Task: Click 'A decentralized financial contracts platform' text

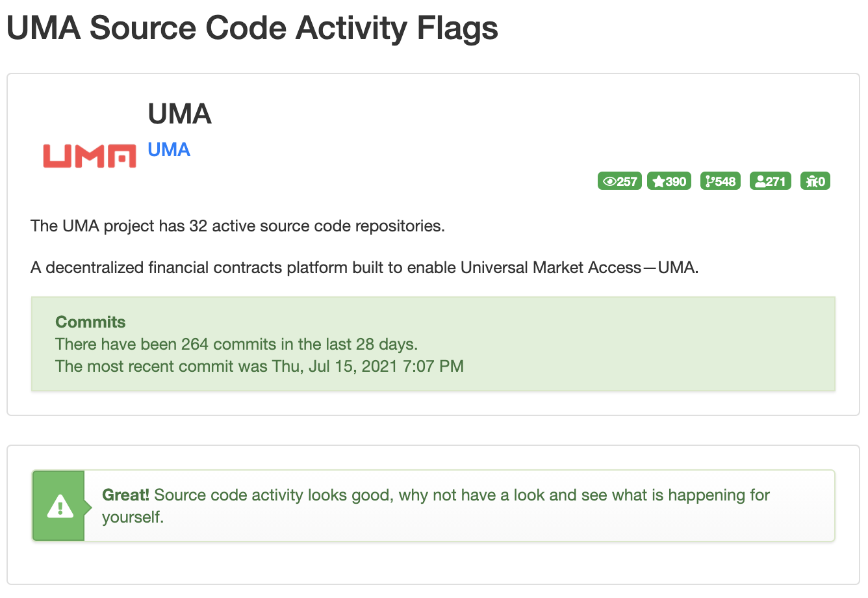Action: 188,267
